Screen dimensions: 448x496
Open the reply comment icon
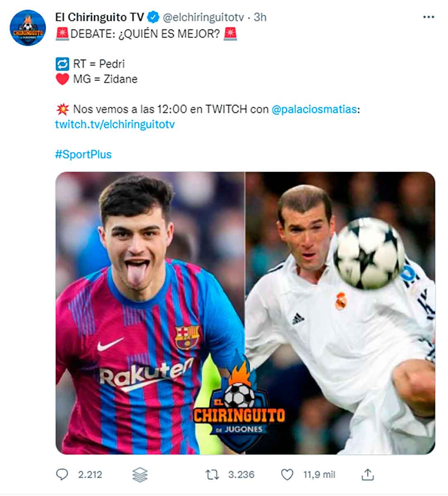pyautogui.click(x=62, y=475)
